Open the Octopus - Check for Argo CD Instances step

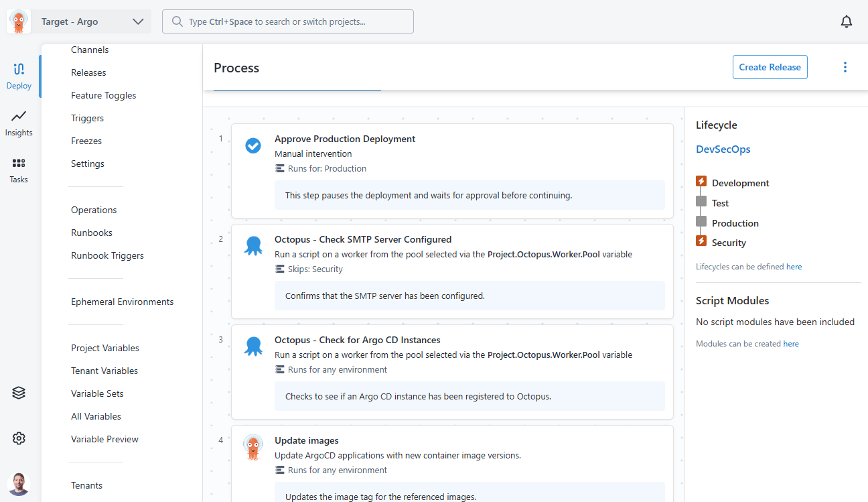click(x=452, y=372)
